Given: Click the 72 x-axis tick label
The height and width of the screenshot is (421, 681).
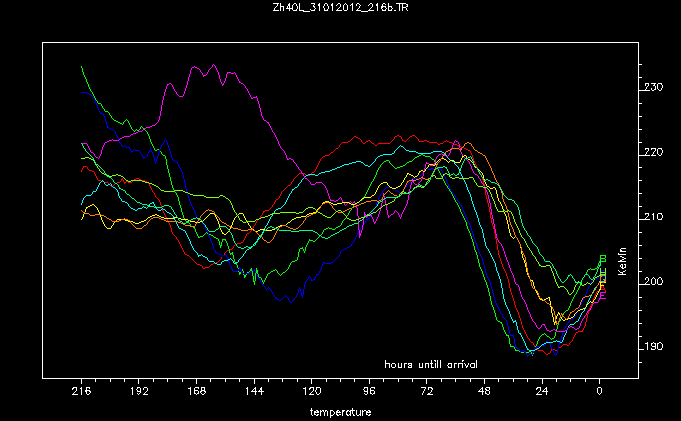Looking at the screenshot, I should (427, 393).
